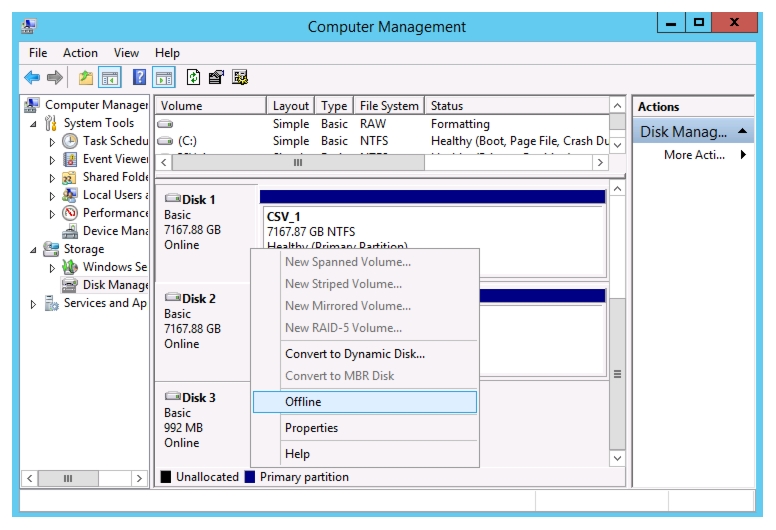Screen dimensions: 776x530
Task: Click the Back arrow toolbar icon
Action: coord(32,77)
